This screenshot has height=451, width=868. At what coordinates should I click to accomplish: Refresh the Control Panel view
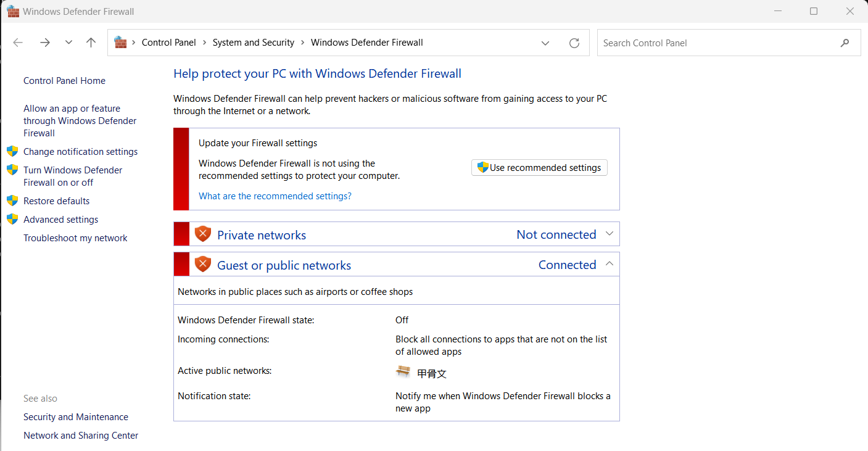click(x=574, y=43)
